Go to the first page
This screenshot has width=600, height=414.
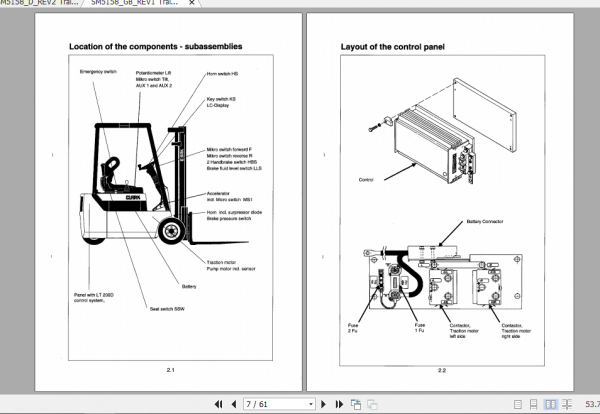[218, 404]
